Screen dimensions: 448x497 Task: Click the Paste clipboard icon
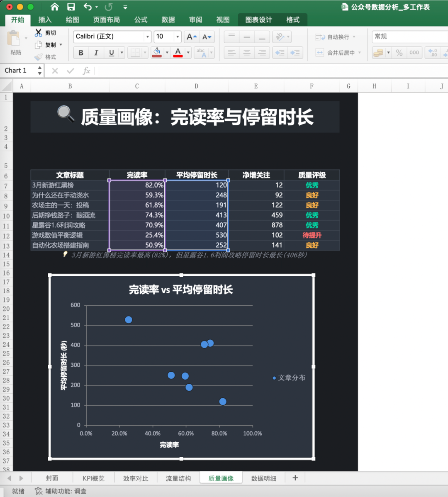(x=14, y=39)
